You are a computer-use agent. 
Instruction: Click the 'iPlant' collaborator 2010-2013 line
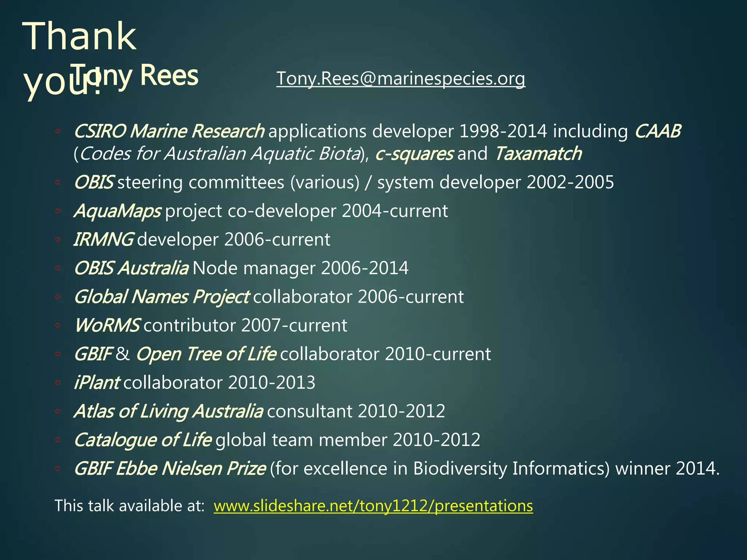coord(195,382)
